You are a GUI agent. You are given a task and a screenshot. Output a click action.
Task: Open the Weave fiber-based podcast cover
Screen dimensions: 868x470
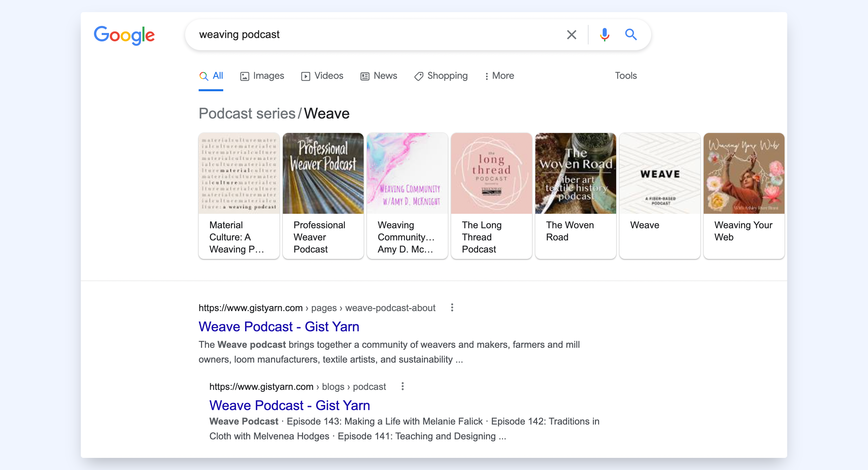pos(660,173)
